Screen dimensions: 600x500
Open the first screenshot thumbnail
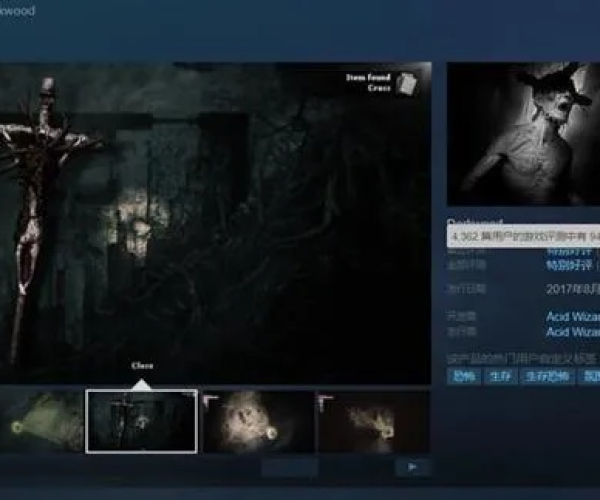tap(40, 421)
